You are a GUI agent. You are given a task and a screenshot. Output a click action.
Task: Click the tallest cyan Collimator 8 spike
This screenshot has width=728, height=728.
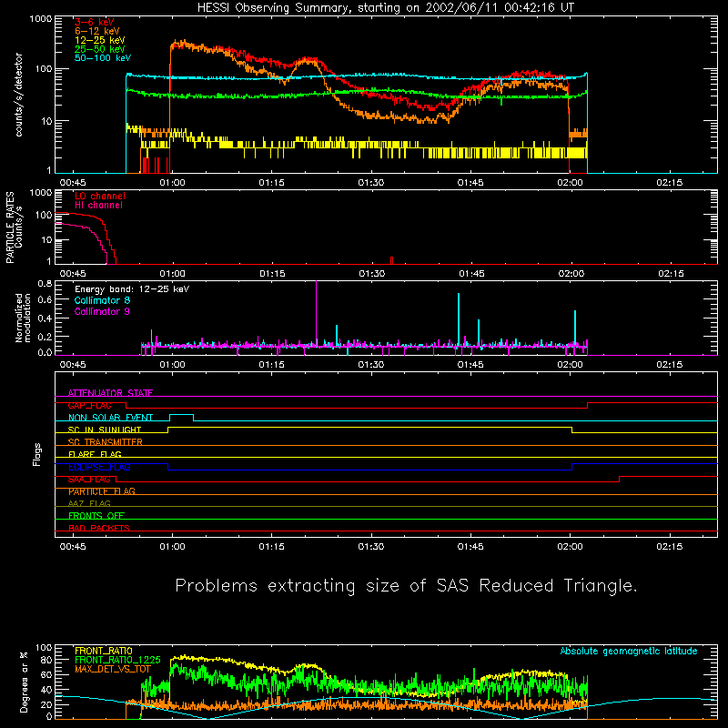tap(459, 319)
